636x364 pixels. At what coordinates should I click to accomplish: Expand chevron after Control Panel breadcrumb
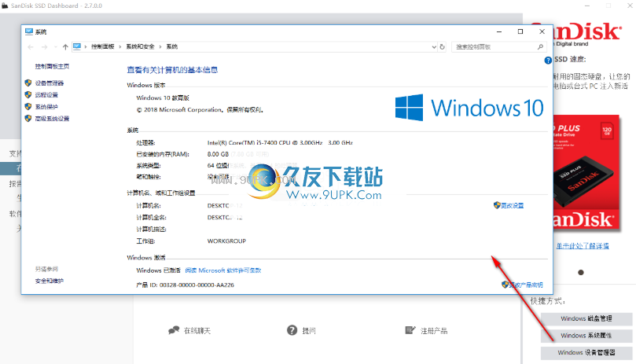click(120, 46)
